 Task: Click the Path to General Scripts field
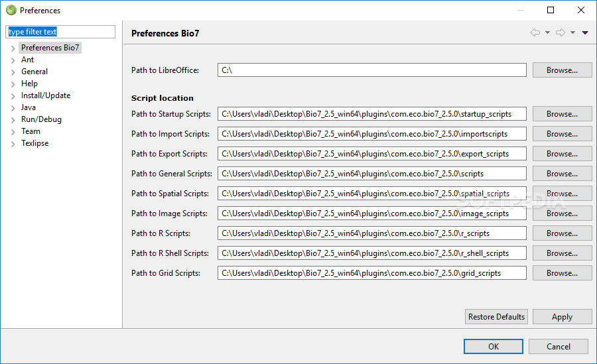(372, 173)
